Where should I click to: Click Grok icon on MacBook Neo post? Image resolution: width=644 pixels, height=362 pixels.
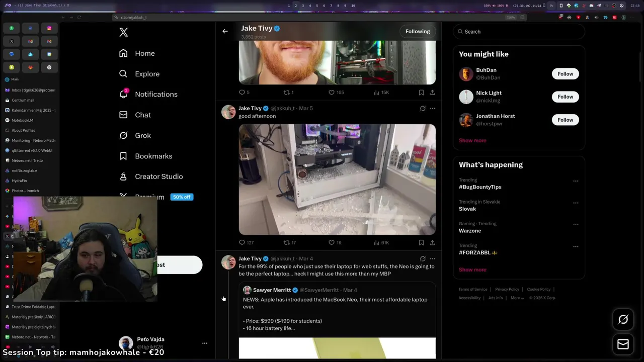[x=423, y=258]
